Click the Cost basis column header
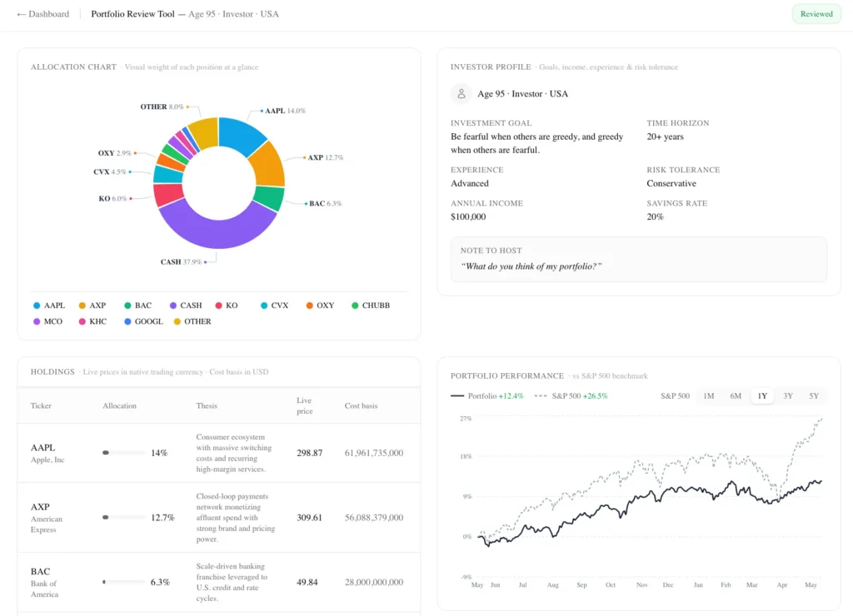Viewport: 853px width, 616px height. tap(361, 405)
